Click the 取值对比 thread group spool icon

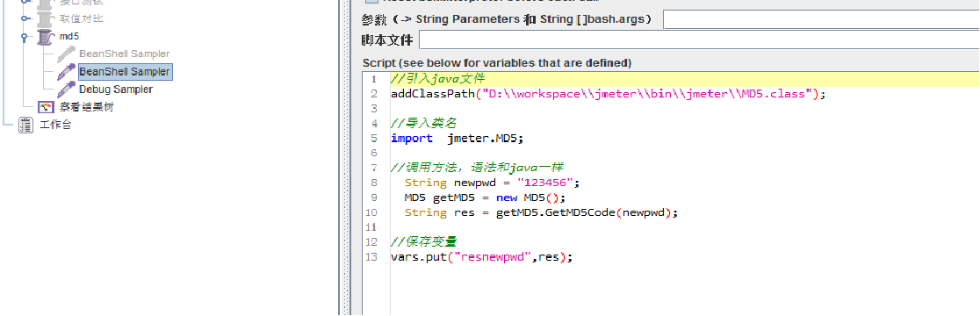(46, 18)
